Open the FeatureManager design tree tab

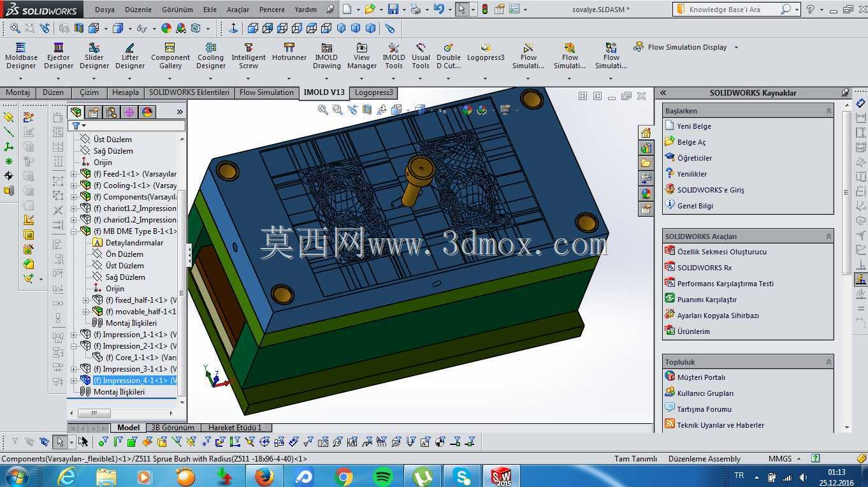click(x=76, y=112)
